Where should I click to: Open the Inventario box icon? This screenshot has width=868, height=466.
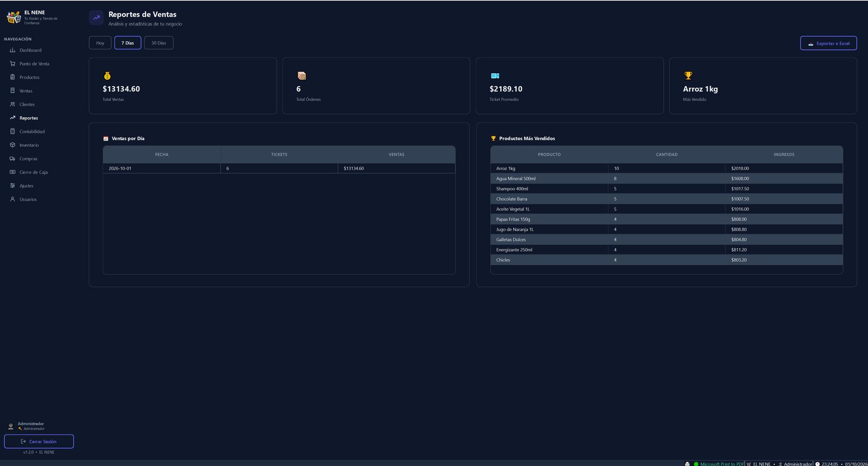pyautogui.click(x=12, y=145)
